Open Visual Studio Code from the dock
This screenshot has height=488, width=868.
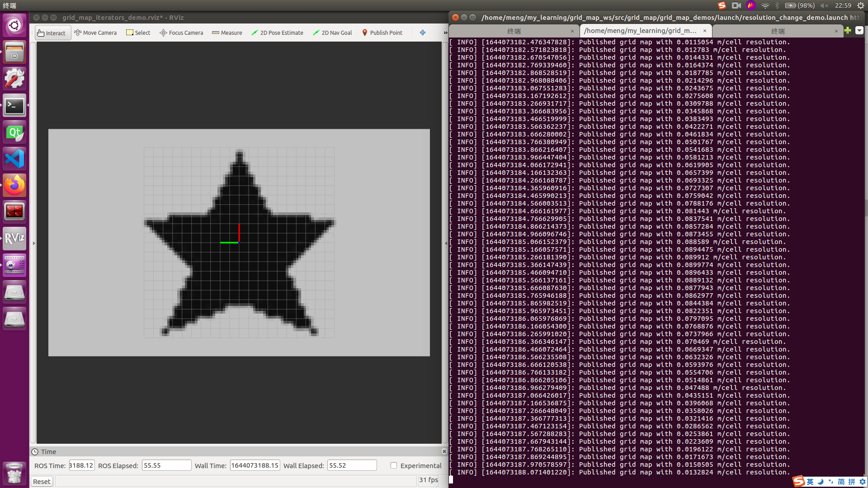point(14,159)
